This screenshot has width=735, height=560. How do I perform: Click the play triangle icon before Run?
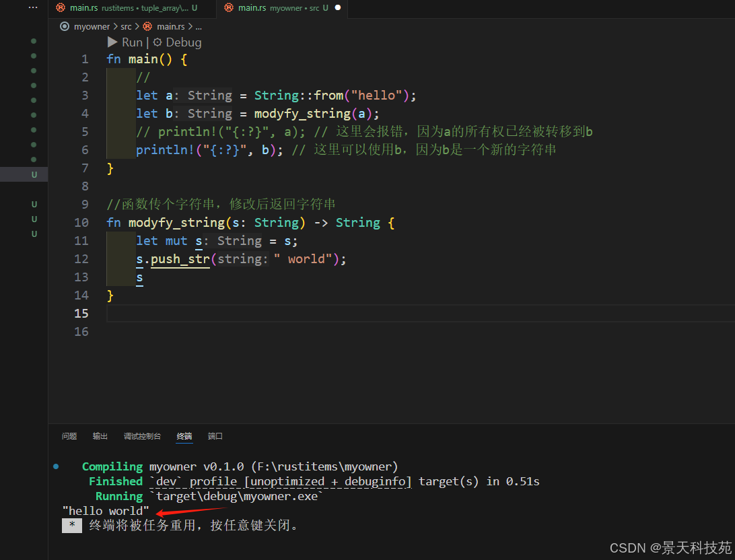pyautogui.click(x=112, y=42)
